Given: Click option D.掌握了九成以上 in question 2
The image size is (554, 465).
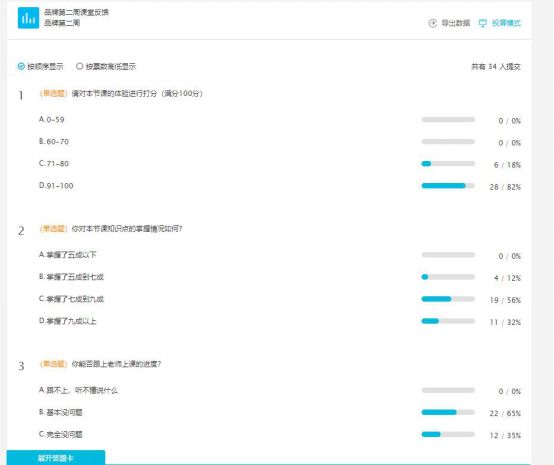Looking at the screenshot, I should click(67, 321).
